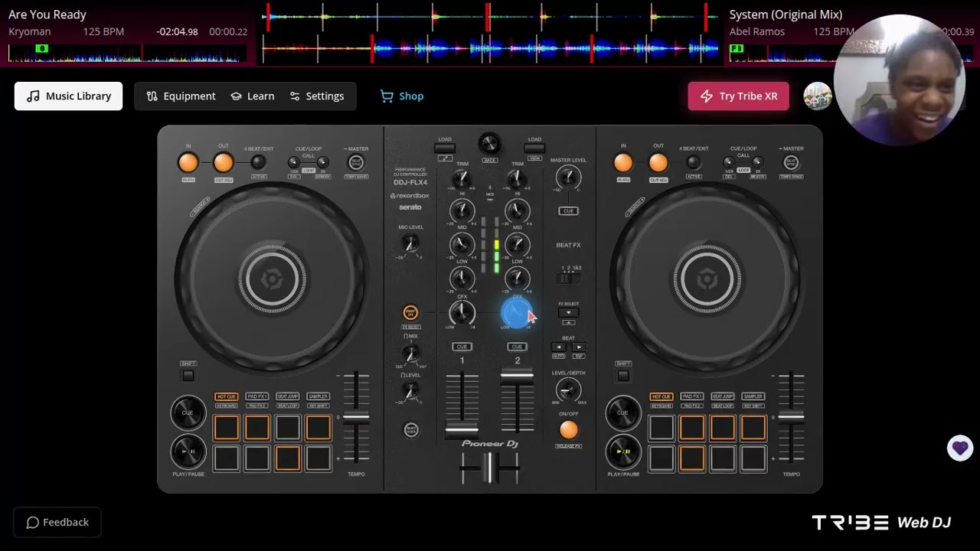
Task: Click the crossfader handle
Action: [490, 468]
